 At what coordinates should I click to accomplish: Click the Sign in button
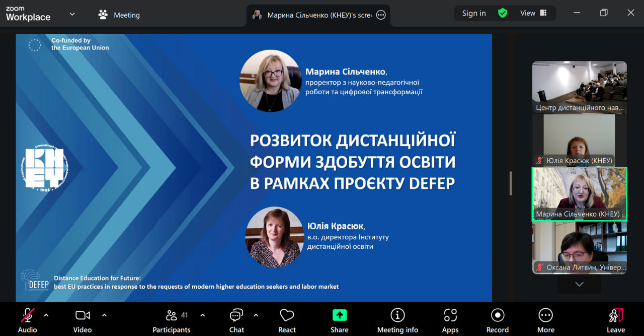(x=474, y=13)
